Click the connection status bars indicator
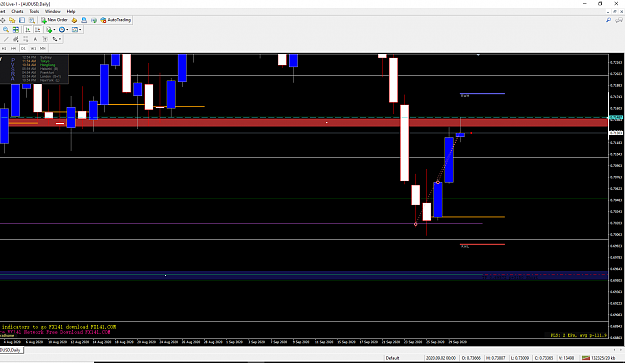625x363 pixels. pyautogui.click(x=586, y=358)
